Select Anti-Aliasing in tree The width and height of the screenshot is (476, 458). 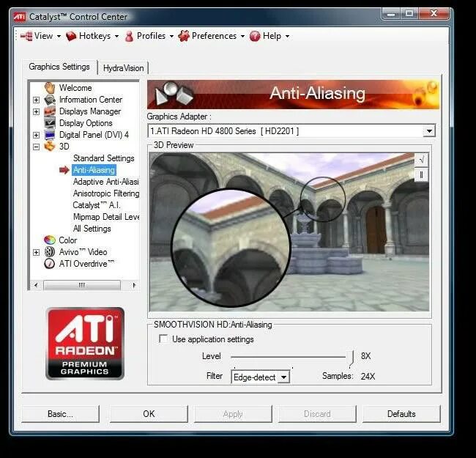(94, 170)
